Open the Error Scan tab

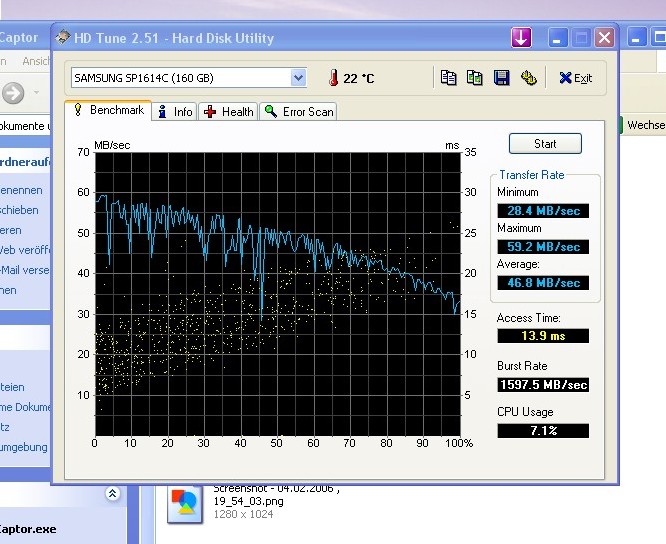pos(298,112)
